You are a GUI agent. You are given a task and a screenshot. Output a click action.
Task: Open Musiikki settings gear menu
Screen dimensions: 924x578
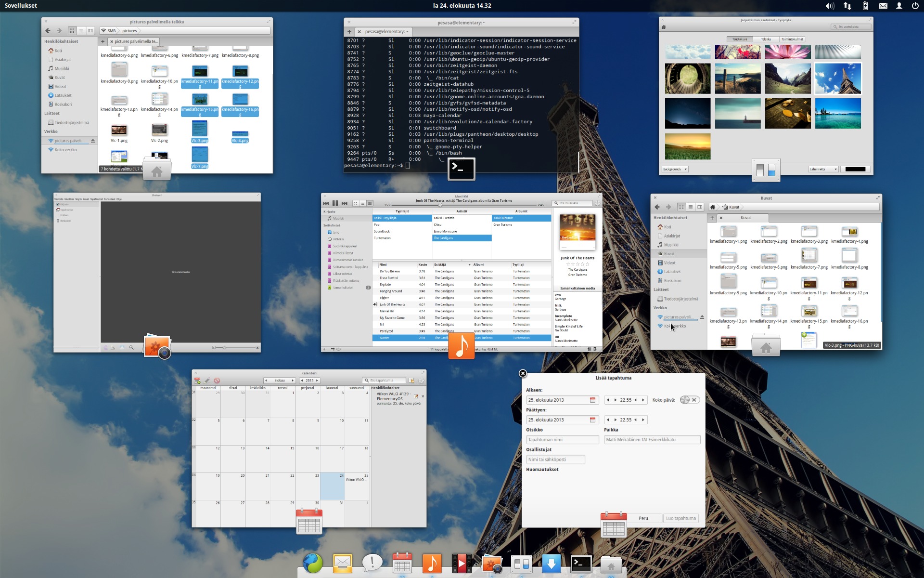pyautogui.click(x=597, y=203)
